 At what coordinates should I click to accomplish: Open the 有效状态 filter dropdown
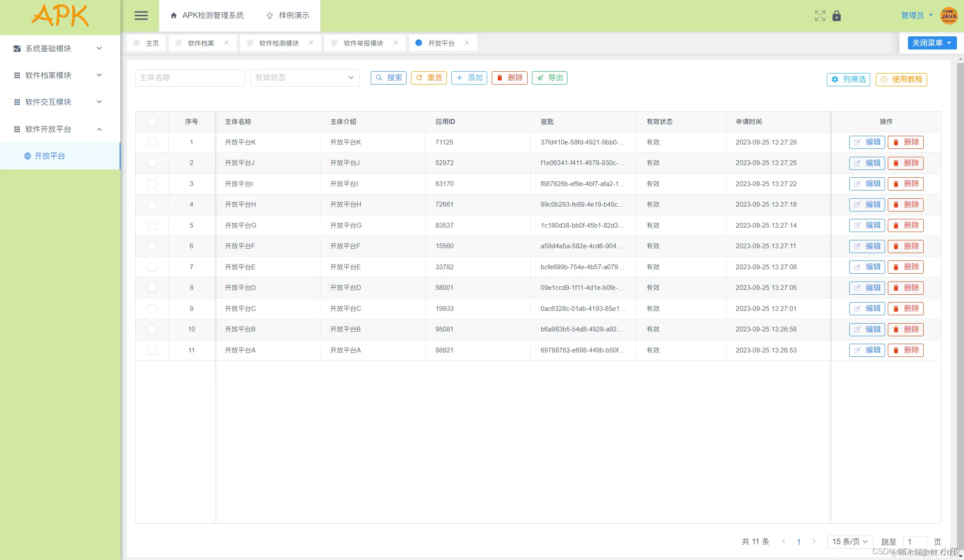tap(305, 77)
